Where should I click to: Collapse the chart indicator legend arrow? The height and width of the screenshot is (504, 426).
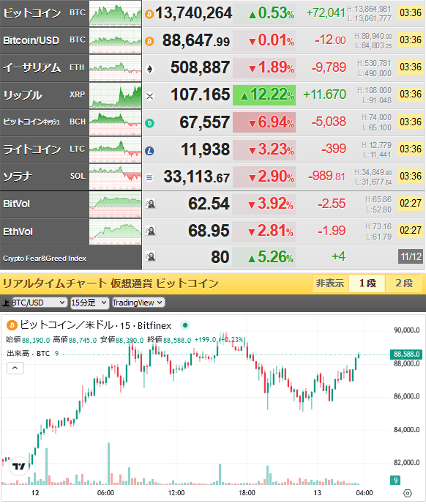coord(15,368)
